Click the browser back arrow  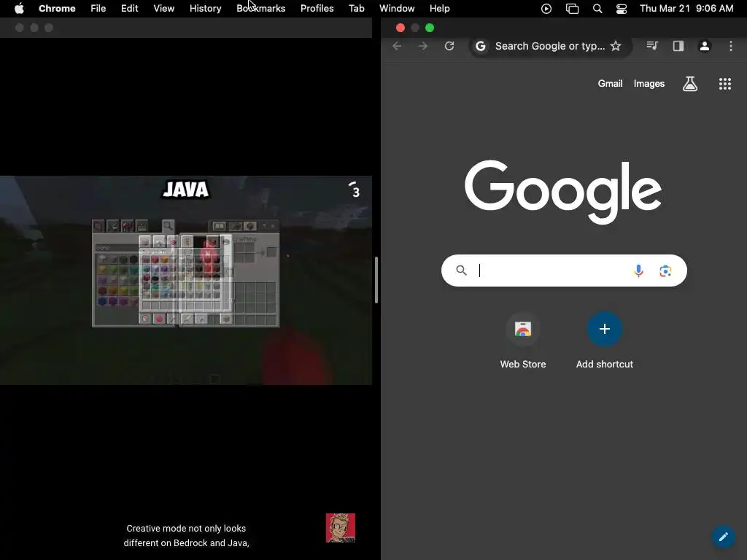tap(397, 46)
